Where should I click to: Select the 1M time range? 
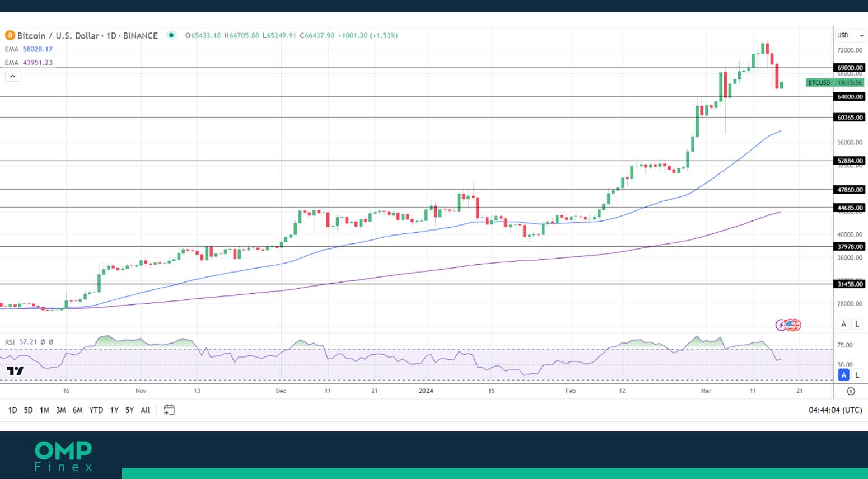(45, 410)
